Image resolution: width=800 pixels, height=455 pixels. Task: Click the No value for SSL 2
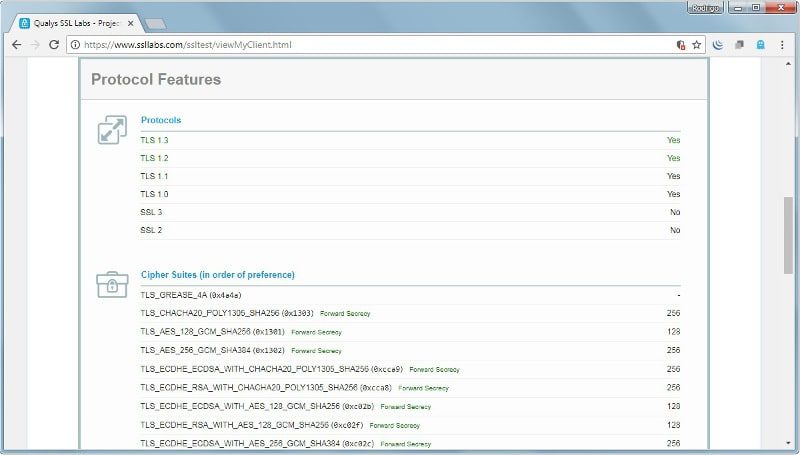tap(675, 230)
